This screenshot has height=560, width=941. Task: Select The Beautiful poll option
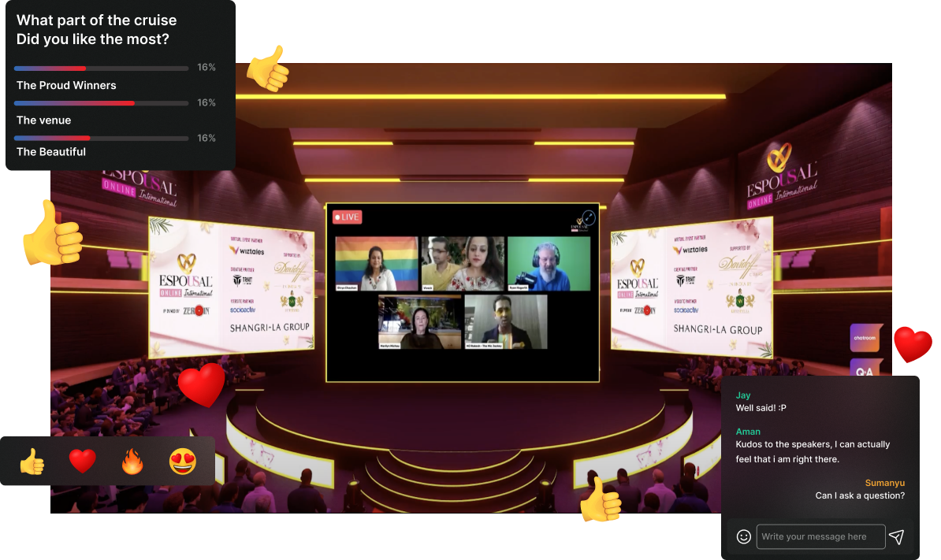pyautogui.click(x=51, y=152)
